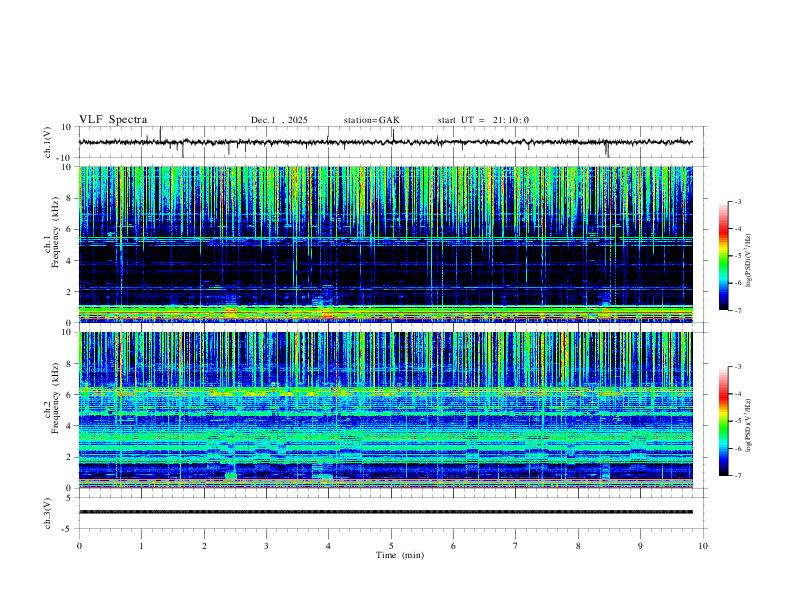The image size is (792, 612).
Task: Click the "start UT = 21:10:0" text
Action: (x=483, y=120)
